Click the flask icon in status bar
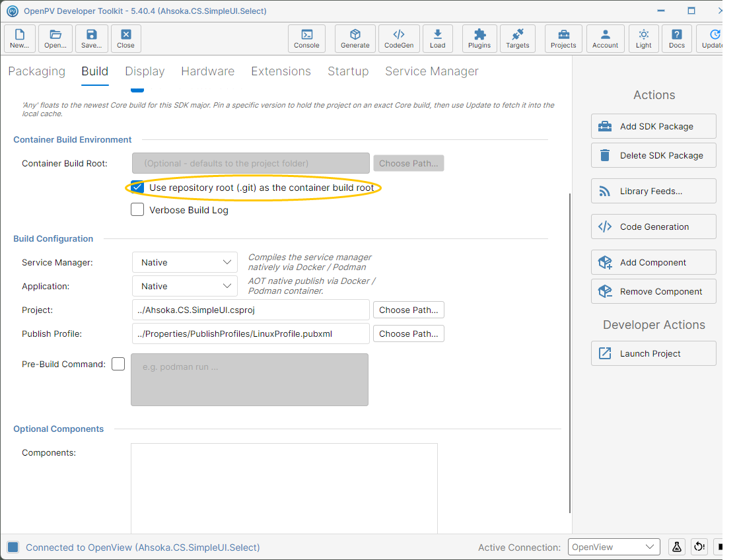The image size is (737, 560). click(676, 547)
